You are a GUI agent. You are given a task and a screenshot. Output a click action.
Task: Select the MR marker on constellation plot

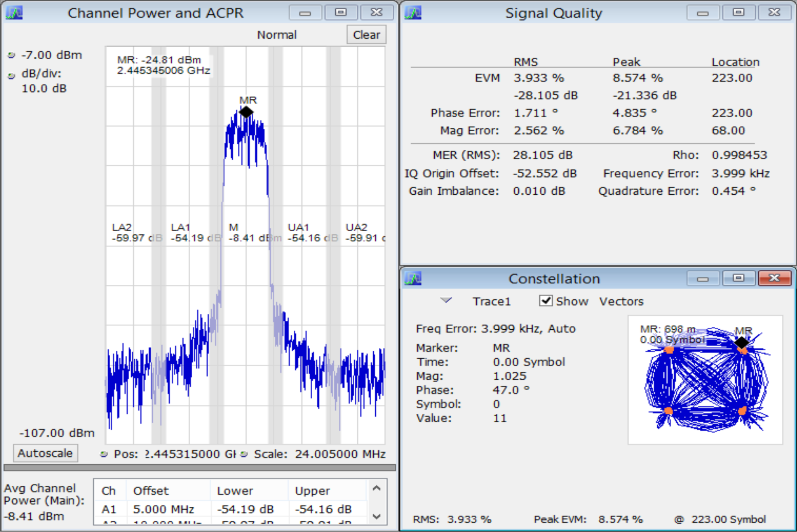pyautogui.click(x=741, y=342)
